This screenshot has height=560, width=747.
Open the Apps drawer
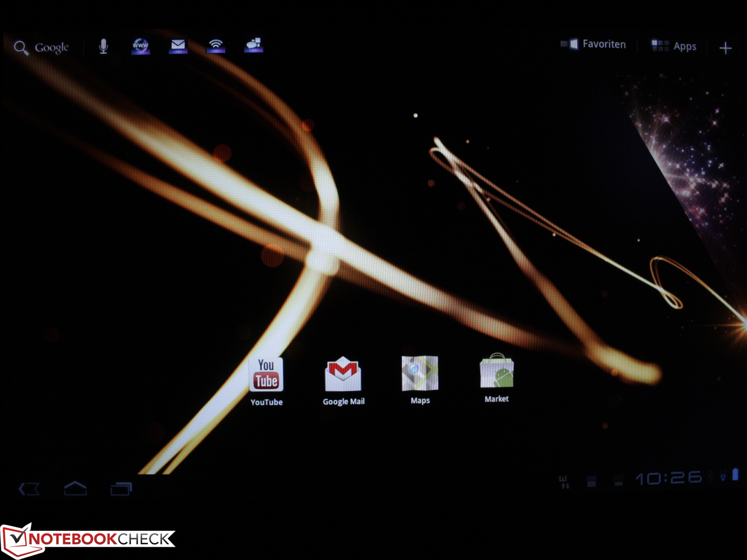click(x=674, y=46)
